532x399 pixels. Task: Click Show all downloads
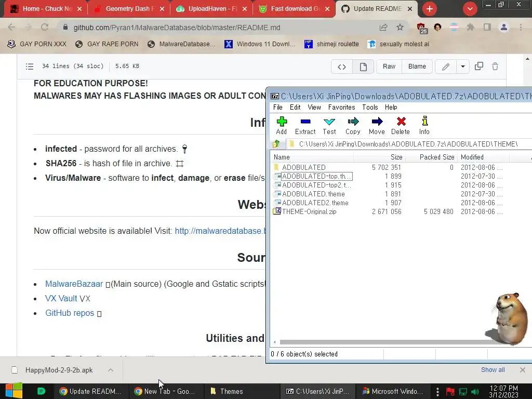(493, 370)
